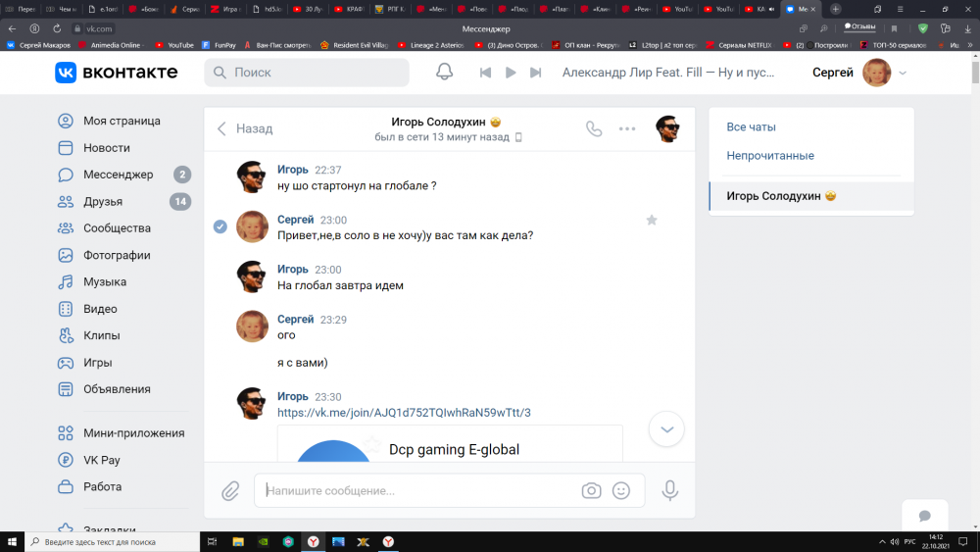This screenshot has height=552, width=980.
Task: Mark Сергей's message as important with the star
Action: click(652, 221)
